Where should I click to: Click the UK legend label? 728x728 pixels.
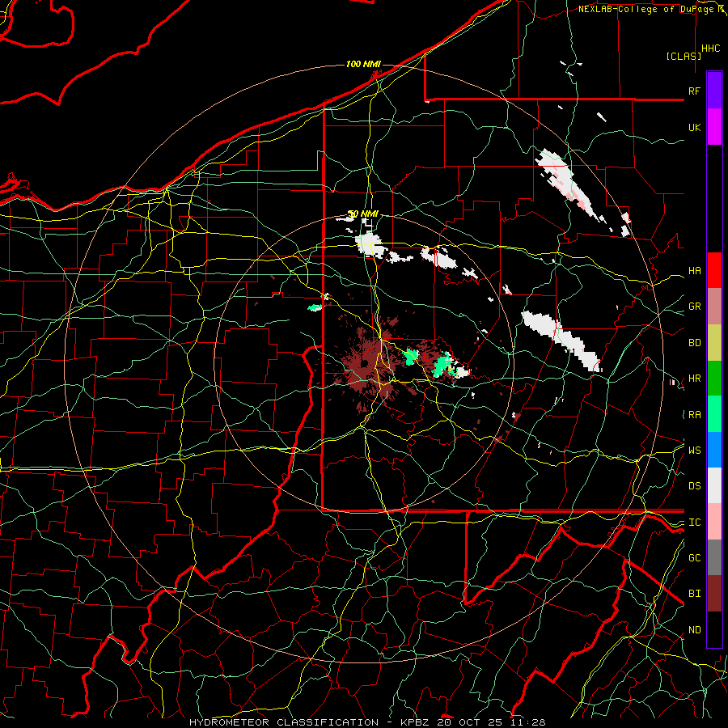click(694, 127)
